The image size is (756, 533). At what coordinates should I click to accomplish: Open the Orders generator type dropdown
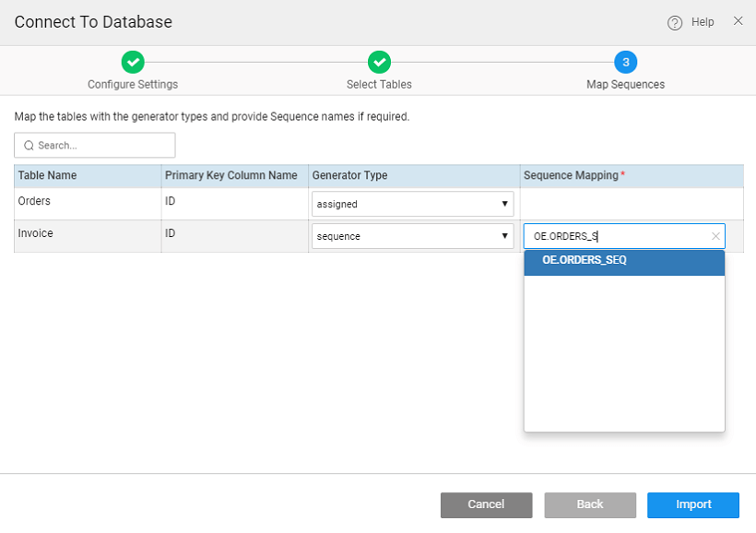[412, 204]
